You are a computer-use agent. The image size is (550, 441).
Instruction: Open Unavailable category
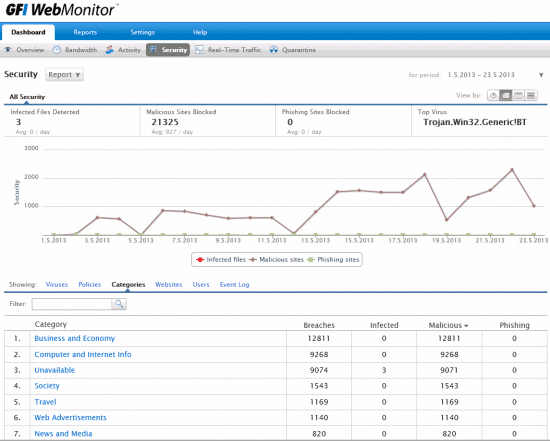[x=55, y=370]
